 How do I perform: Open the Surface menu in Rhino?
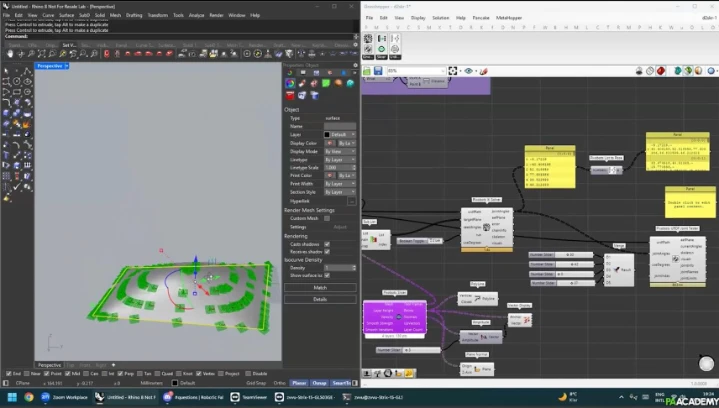point(66,16)
